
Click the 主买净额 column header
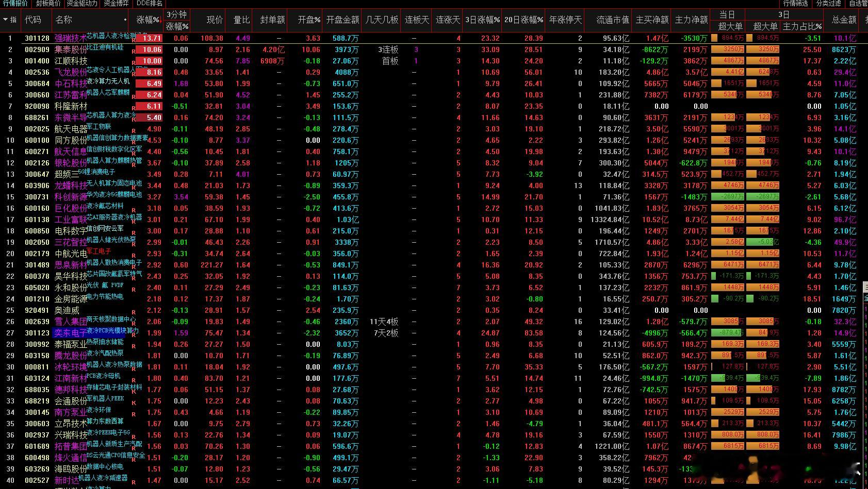tap(652, 20)
